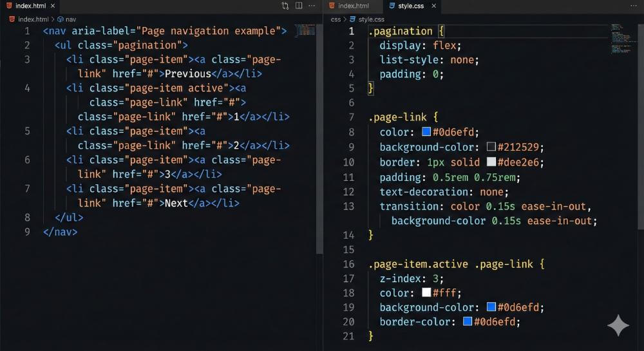
Task: Click the "Previous" link text in the HTML
Action: (x=187, y=74)
